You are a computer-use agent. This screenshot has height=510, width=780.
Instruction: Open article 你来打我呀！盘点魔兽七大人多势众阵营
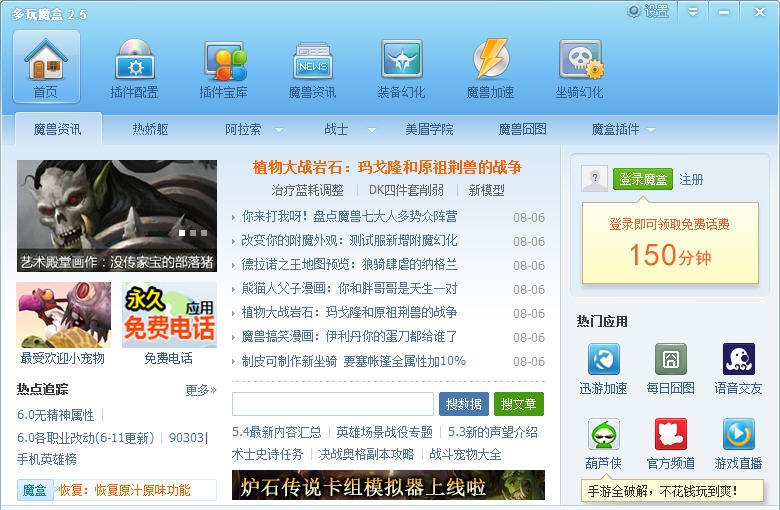[349, 216]
